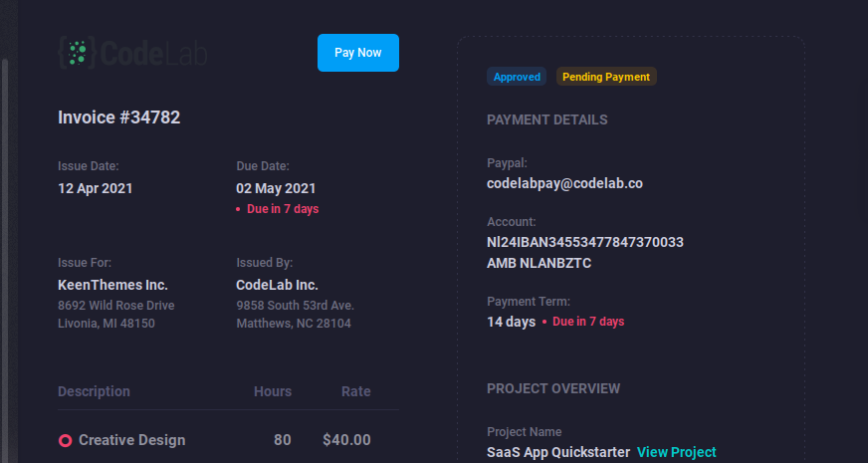
Task: Click the Approved status badge
Action: [517, 77]
